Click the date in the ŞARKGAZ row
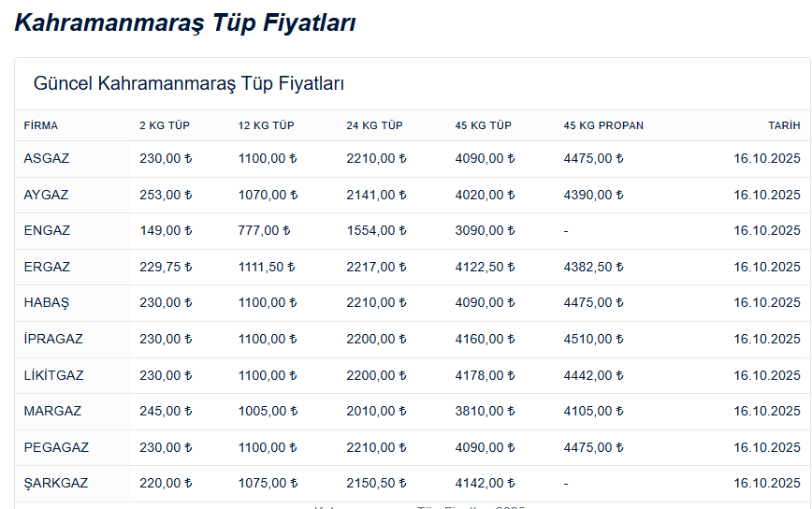Viewport: 812px width, 509px height. coord(766,483)
